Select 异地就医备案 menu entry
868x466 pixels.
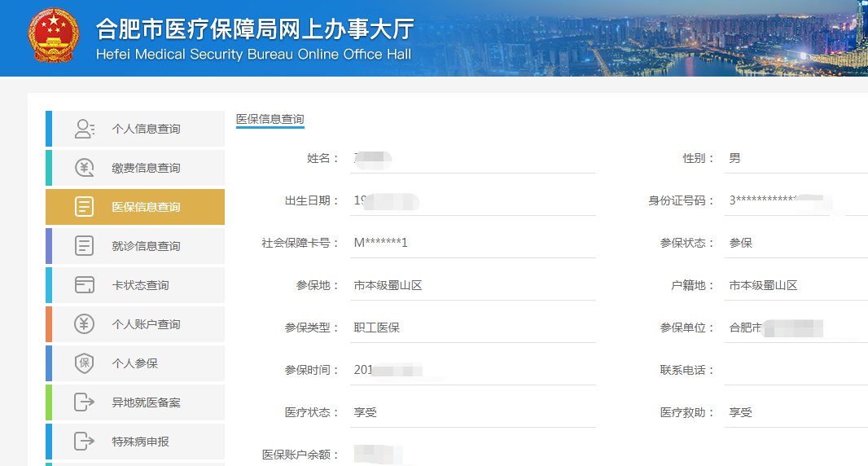(146, 402)
